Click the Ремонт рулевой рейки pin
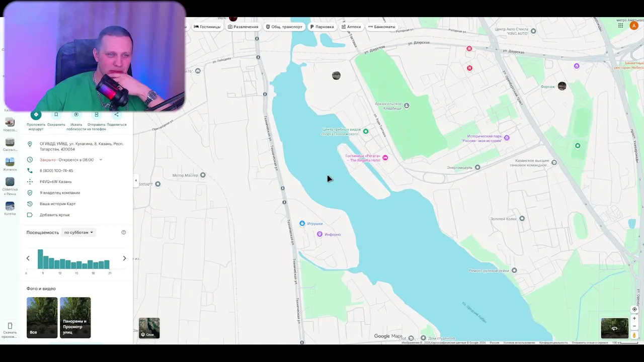Screen dimensions: 644x362 [x=514, y=270]
